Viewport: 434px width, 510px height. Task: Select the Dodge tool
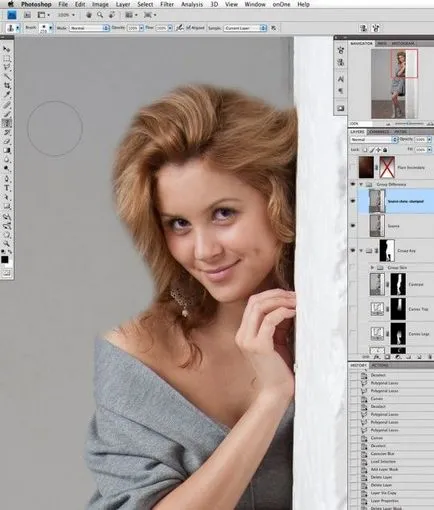point(7,169)
